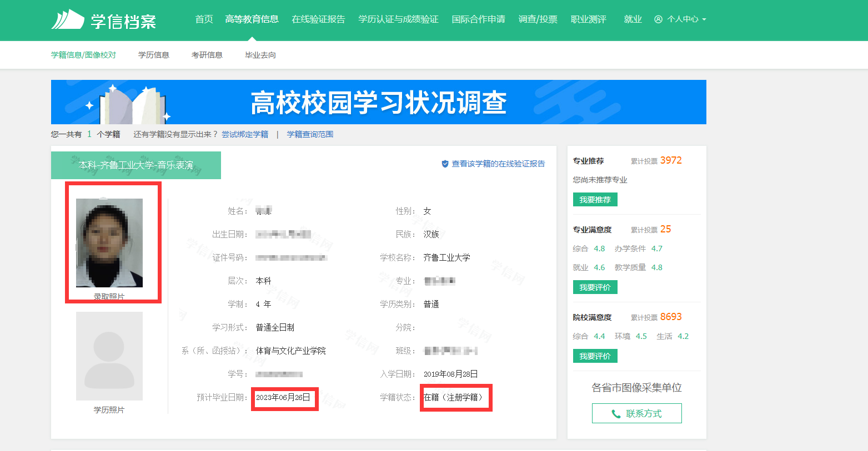Click 教学质量 rating 4.8
This screenshot has height=451, width=868.
pos(657,267)
